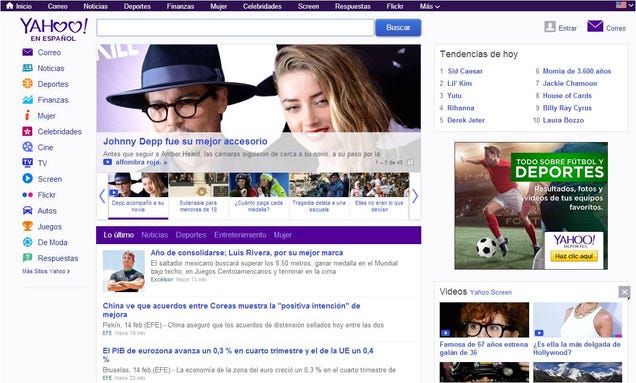Open the 'Sid Caesar' trending link
Screen dimensions: 636x383
[465, 71]
